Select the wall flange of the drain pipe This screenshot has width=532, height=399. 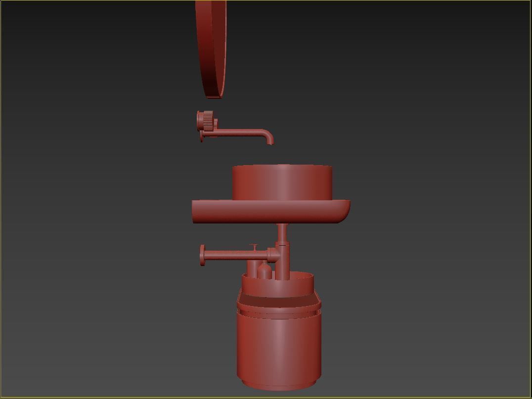[202, 255]
